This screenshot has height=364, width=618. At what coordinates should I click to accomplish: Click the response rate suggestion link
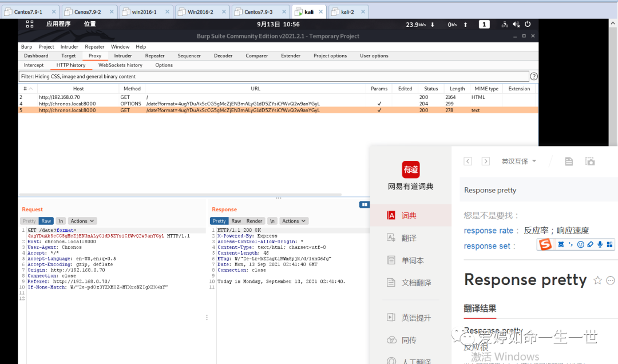(488, 230)
